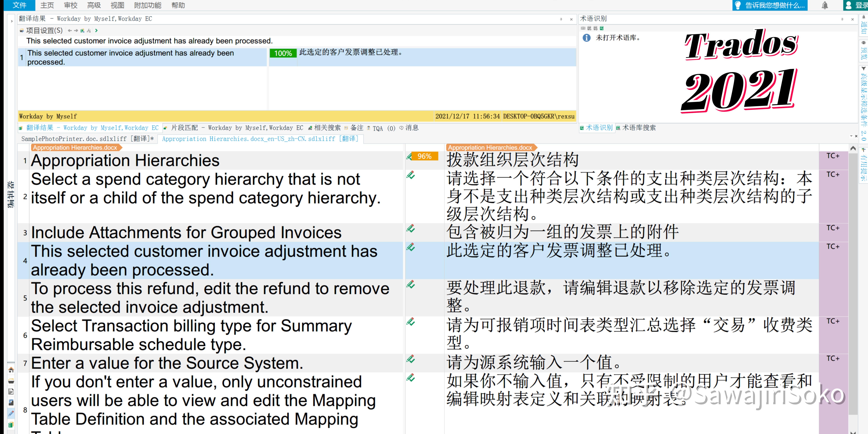Open the Welcome home view icon
This screenshot has width=868, height=434.
pos(11,370)
